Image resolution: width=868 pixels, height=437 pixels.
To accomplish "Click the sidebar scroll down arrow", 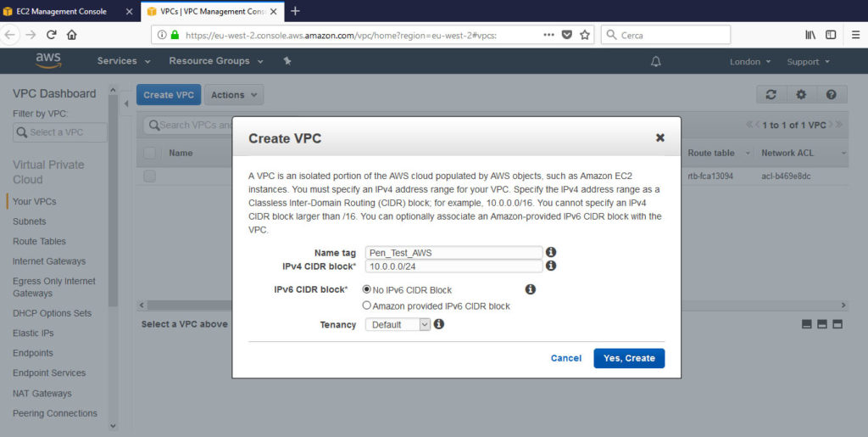I will pyautogui.click(x=113, y=426).
